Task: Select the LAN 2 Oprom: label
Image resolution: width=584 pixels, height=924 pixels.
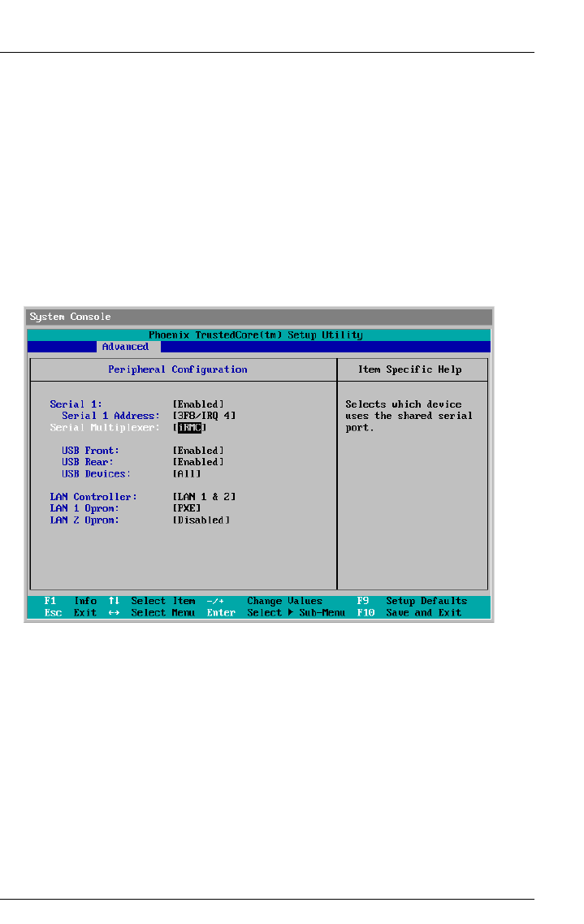Action: 84,520
